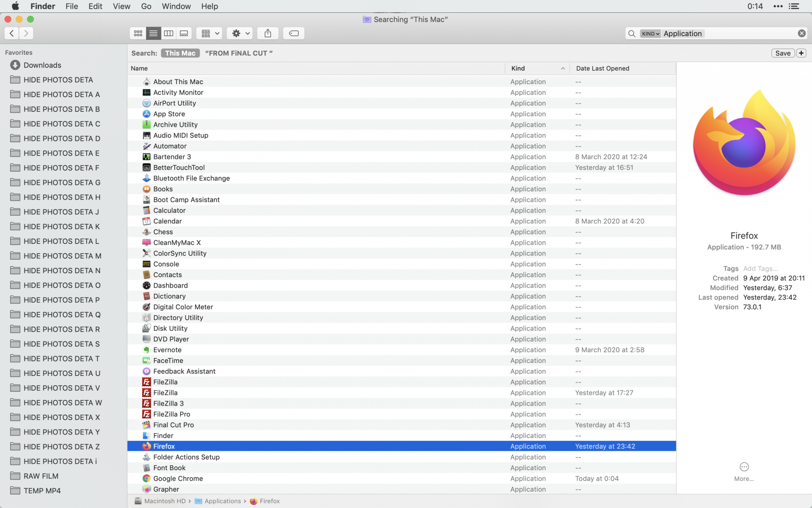Select the Font Book application

pyautogui.click(x=402, y=468)
